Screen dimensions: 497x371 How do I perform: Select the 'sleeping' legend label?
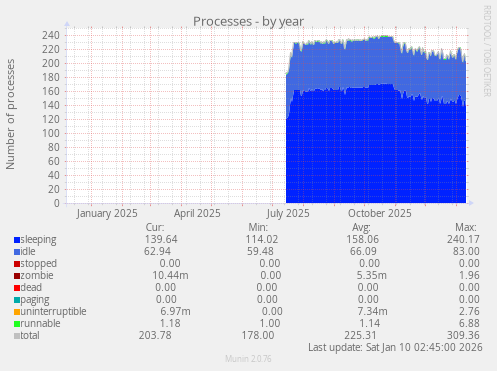[x=38, y=240]
